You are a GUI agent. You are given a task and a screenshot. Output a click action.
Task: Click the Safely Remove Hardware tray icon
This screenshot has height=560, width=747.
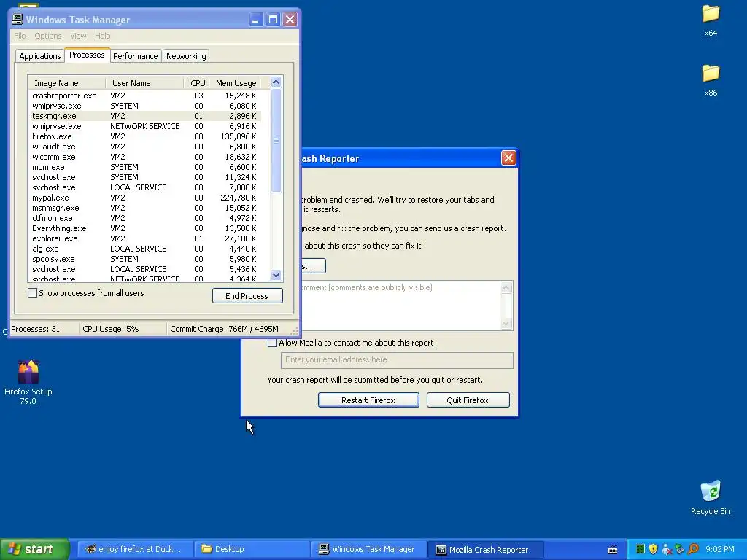tap(680, 549)
